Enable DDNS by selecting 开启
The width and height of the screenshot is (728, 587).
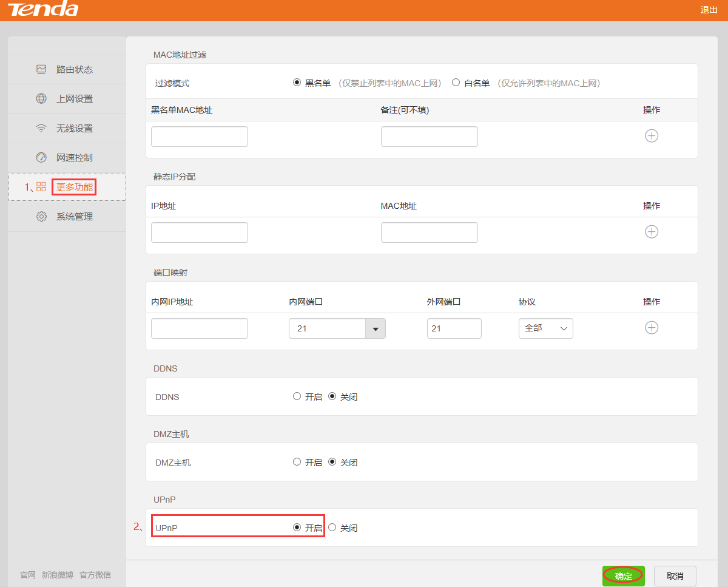click(297, 396)
